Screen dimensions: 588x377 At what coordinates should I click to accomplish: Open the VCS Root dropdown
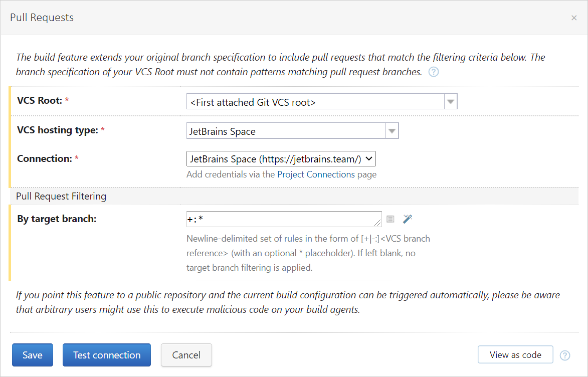click(x=450, y=101)
